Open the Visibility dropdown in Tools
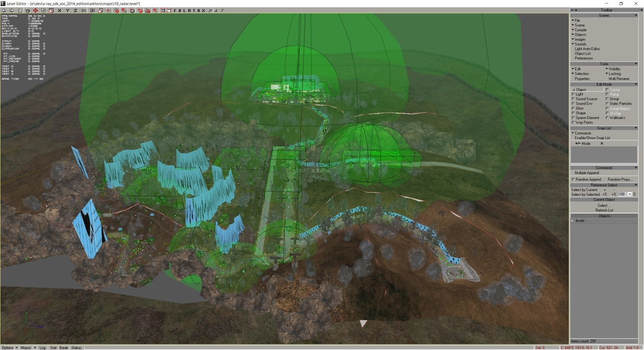Image resolution: width=644 pixels, height=350 pixels. coord(613,69)
